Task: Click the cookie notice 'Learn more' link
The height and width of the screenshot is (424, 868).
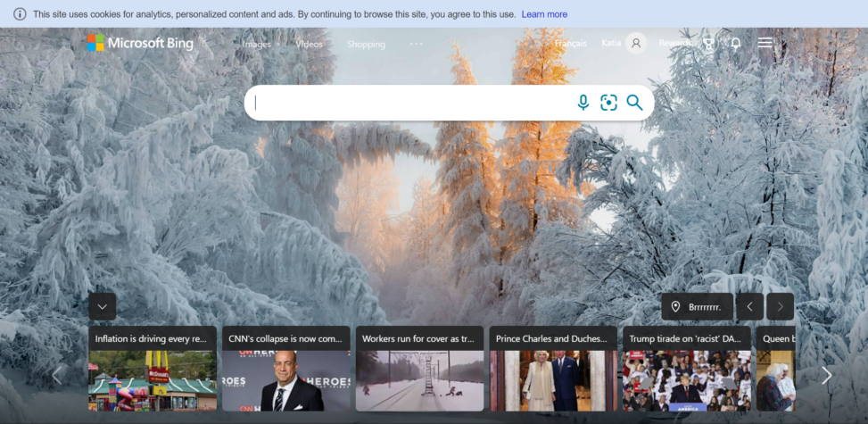Action: tap(544, 14)
